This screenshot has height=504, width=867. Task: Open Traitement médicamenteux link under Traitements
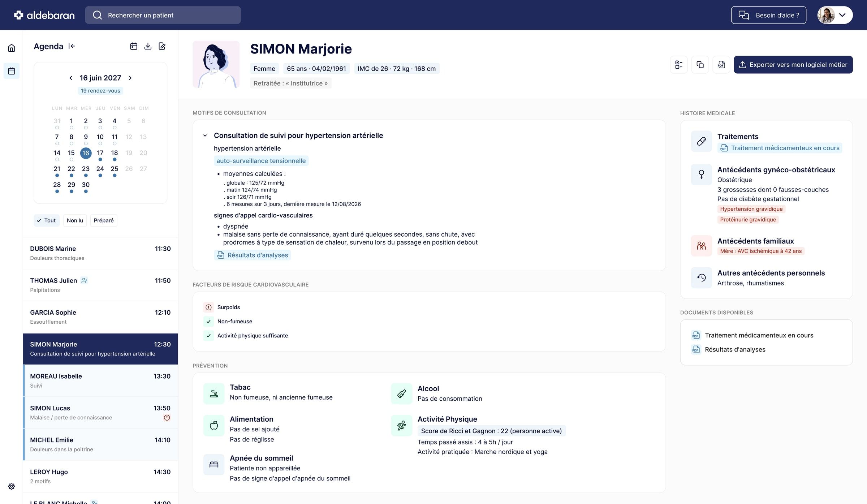[780, 148]
